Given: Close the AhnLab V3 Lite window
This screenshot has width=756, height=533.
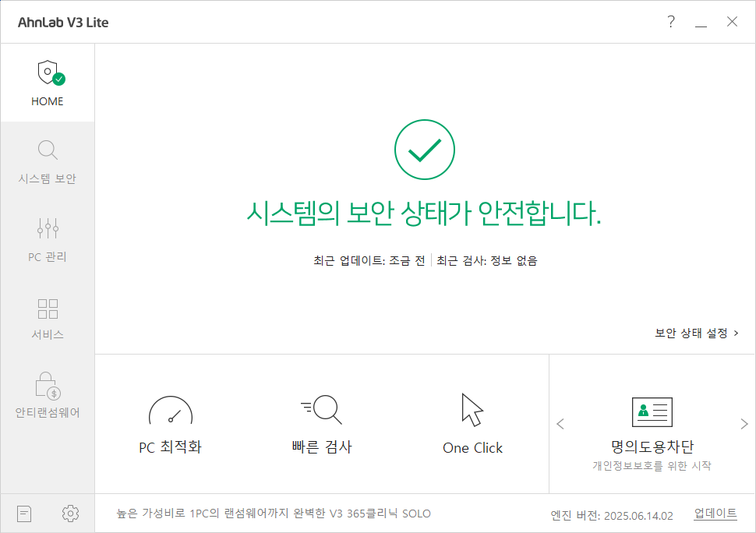Looking at the screenshot, I should tap(732, 22).
